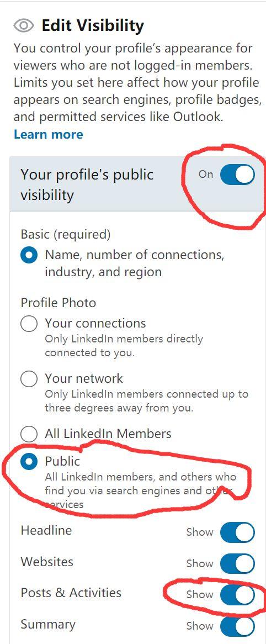Image resolution: width=266 pixels, height=644 pixels.
Task: Select Your connections for profile photo
Action: [29, 324]
